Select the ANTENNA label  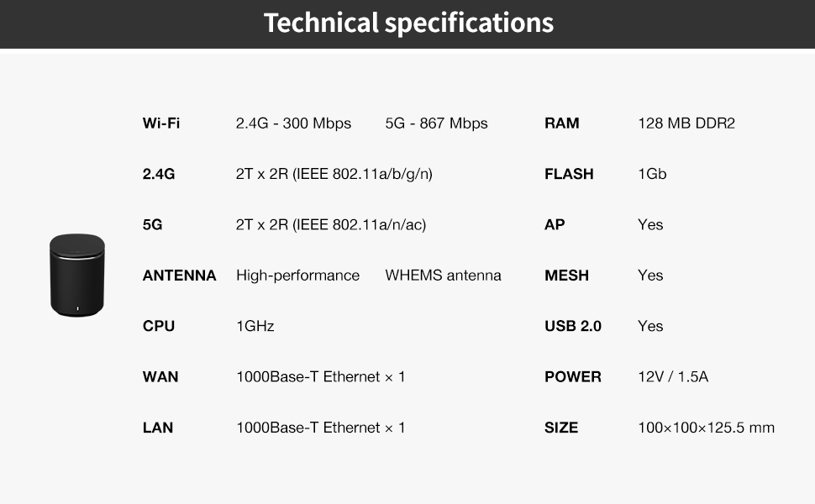click(x=179, y=276)
